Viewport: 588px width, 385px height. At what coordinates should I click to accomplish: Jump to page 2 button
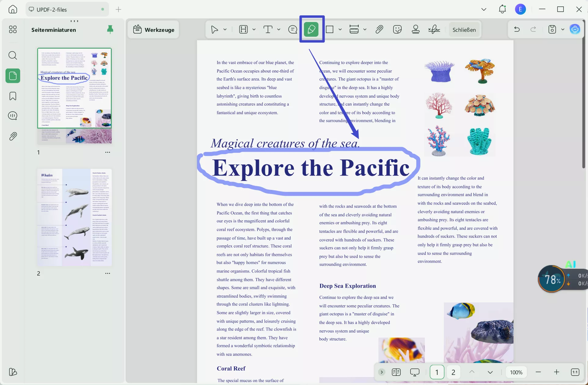pyautogui.click(x=453, y=372)
